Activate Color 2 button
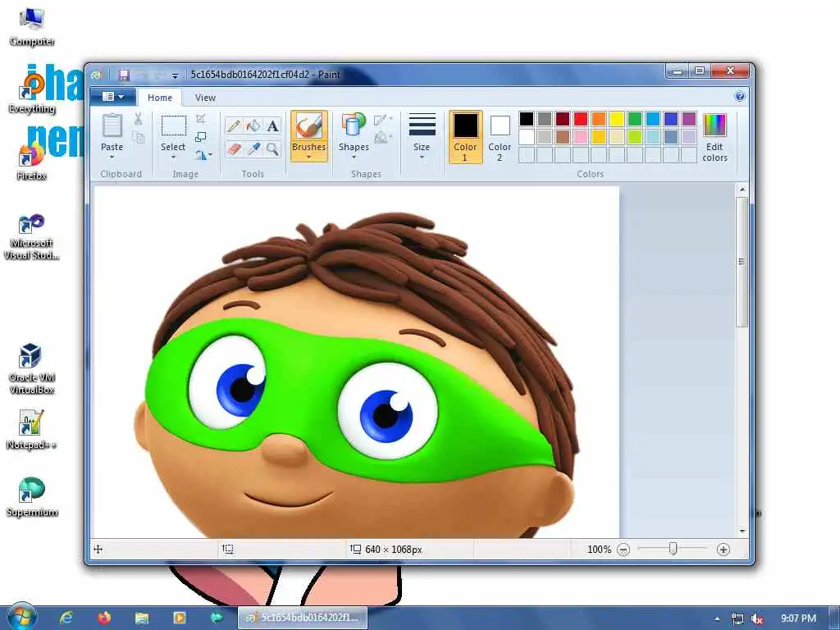 (x=500, y=137)
